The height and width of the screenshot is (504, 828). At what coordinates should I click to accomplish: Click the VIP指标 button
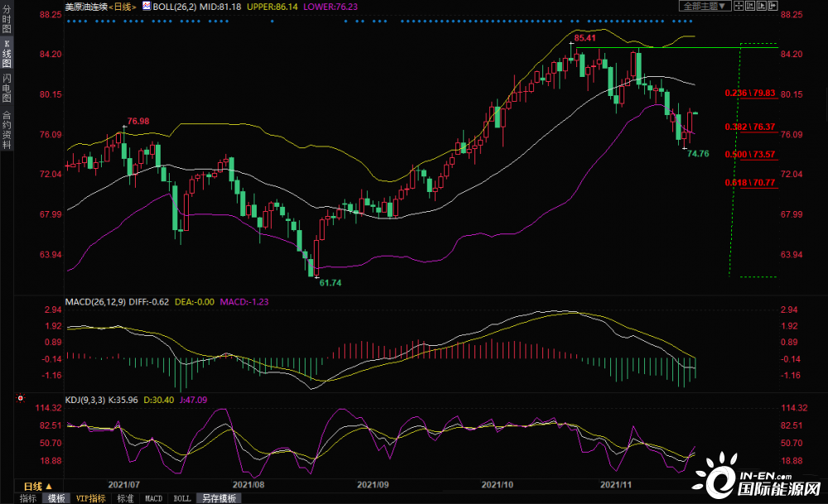(90, 498)
